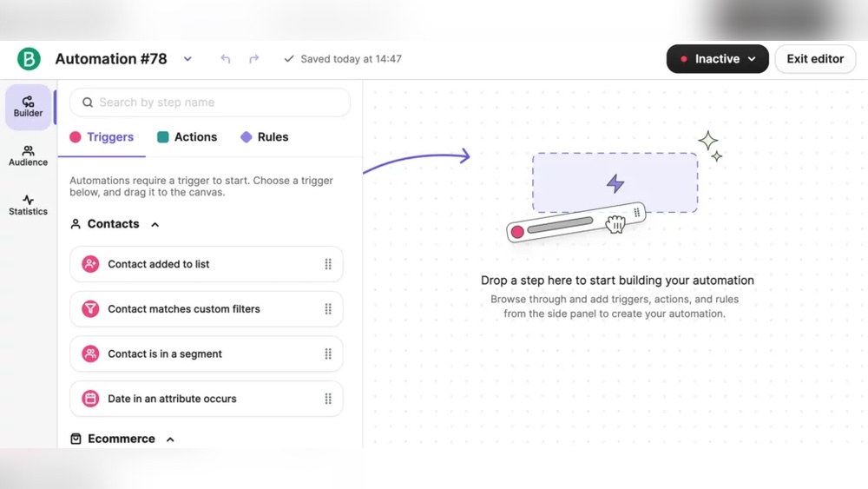Open the Builder sidebar panel
The width and height of the screenshot is (868, 489).
tap(29, 107)
